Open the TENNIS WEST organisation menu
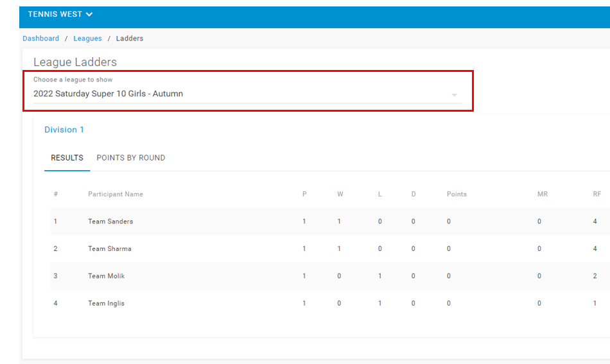 60,14
